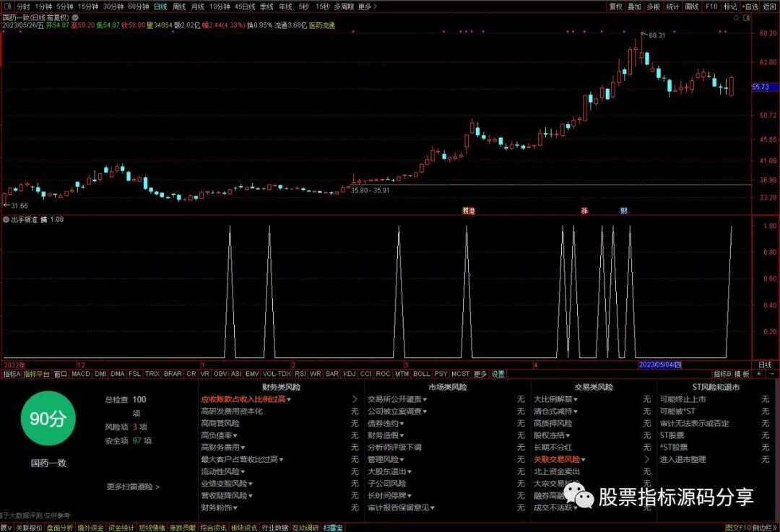The height and width of the screenshot is (532, 780).
Task: Open the 综合资讯 bottom tab
Action: (213, 528)
